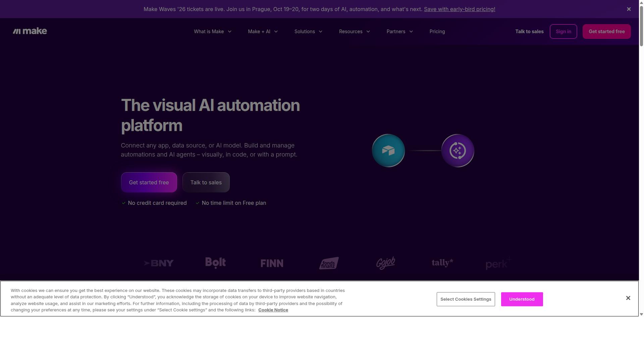Click the Gojob customer logo
The image size is (644, 362).
(x=386, y=263)
